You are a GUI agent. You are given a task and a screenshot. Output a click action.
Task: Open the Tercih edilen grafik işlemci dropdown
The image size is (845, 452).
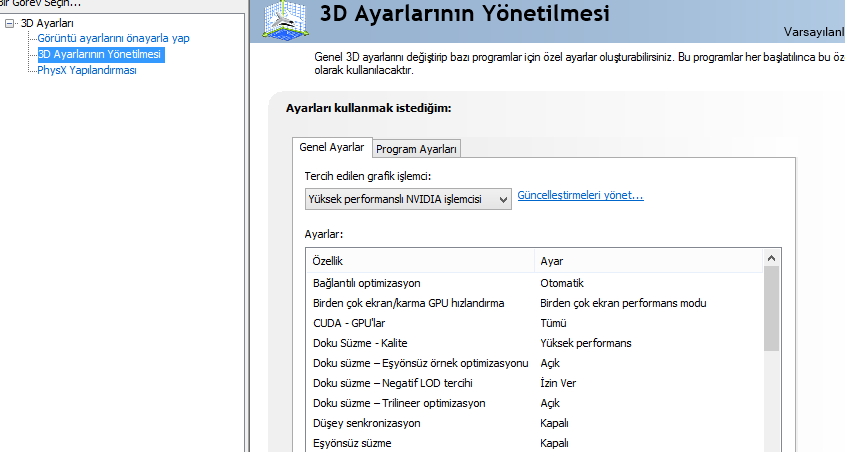click(x=408, y=199)
